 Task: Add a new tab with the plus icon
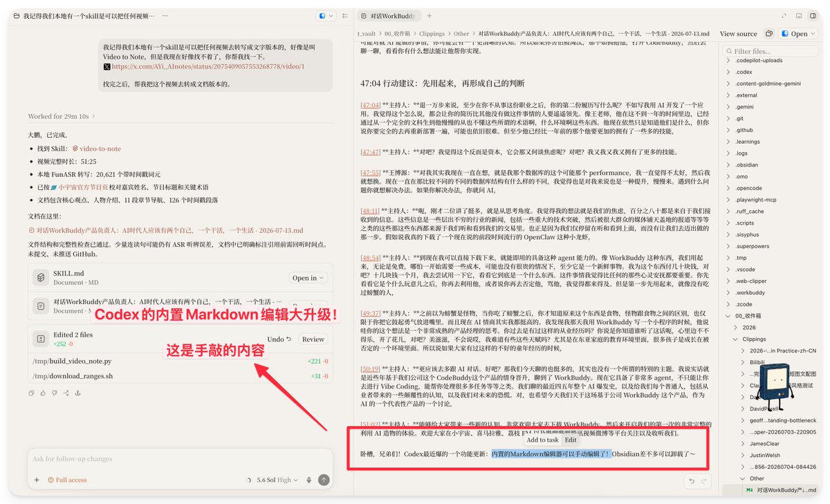pyautogui.click(x=429, y=15)
